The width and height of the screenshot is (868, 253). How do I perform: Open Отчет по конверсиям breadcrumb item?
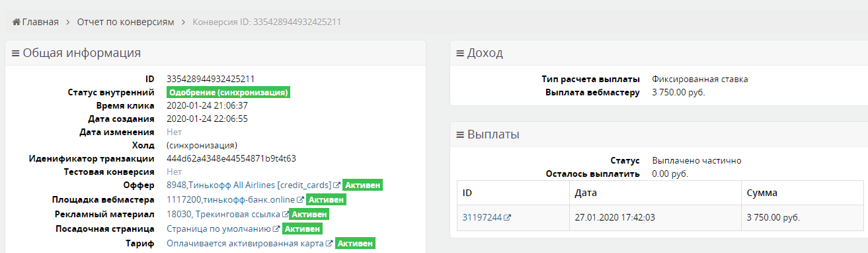(x=126, y=22)
